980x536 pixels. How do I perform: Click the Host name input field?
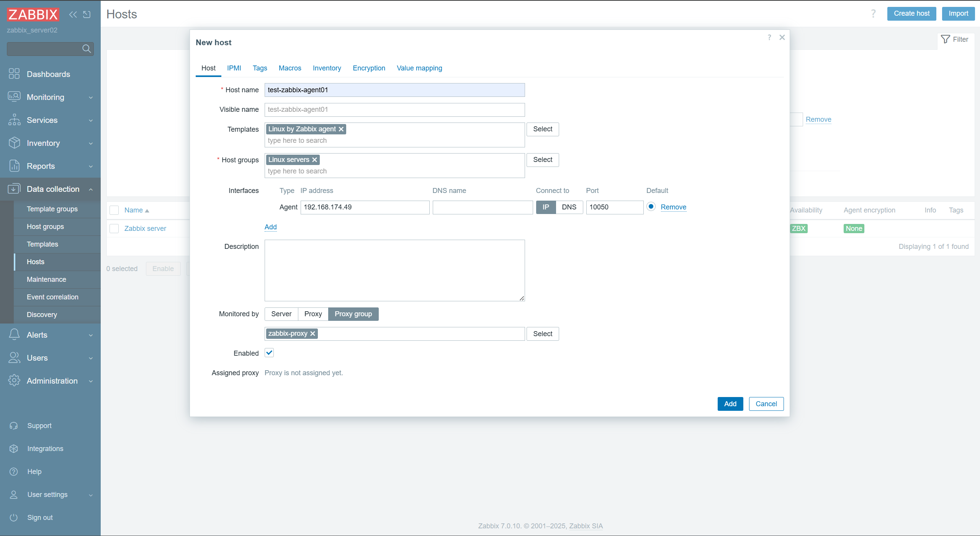[394, 90]
